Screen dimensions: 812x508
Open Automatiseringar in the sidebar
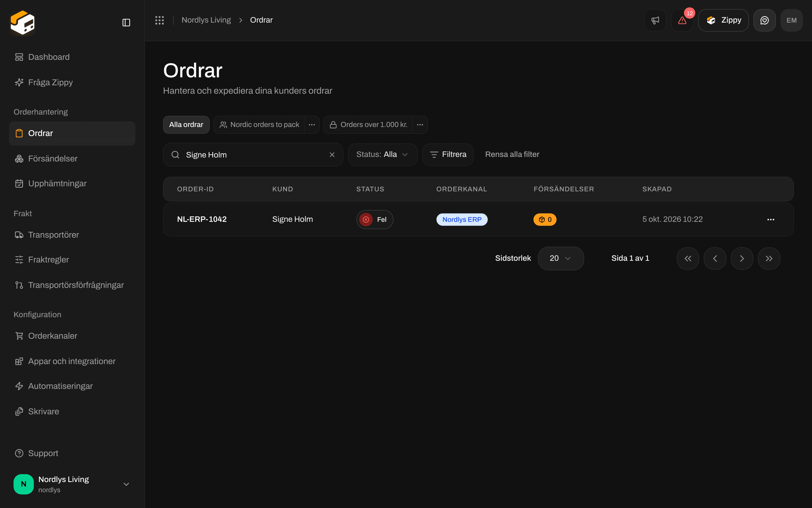[72, 386]
